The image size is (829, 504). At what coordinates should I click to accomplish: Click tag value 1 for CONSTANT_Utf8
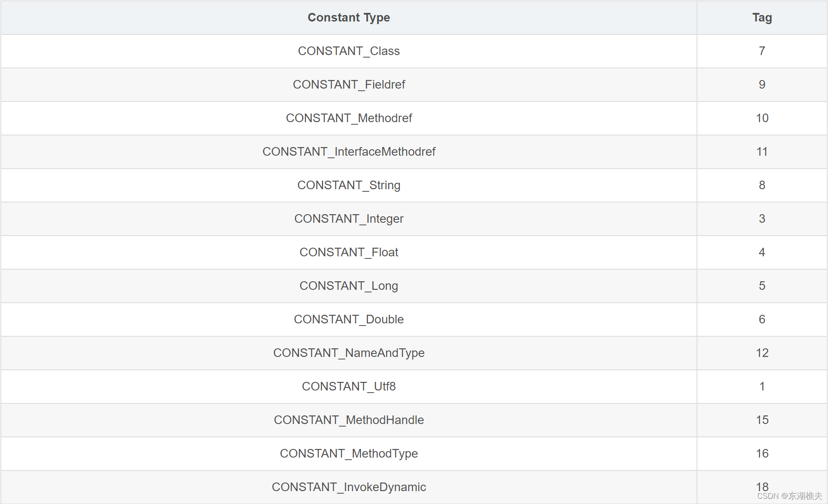[x=762, y=387]
